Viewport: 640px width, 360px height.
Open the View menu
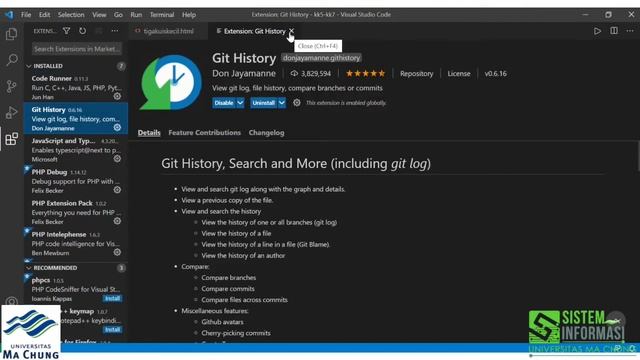tap(99, 15)
